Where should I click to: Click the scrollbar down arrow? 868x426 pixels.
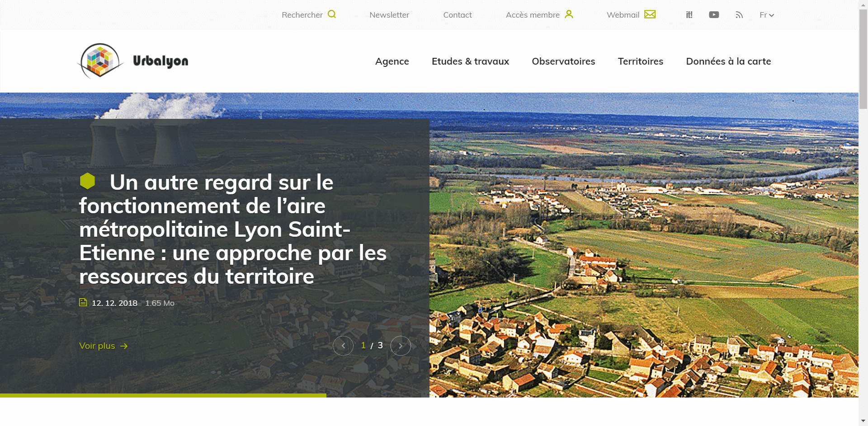click(x=863, y=421)
